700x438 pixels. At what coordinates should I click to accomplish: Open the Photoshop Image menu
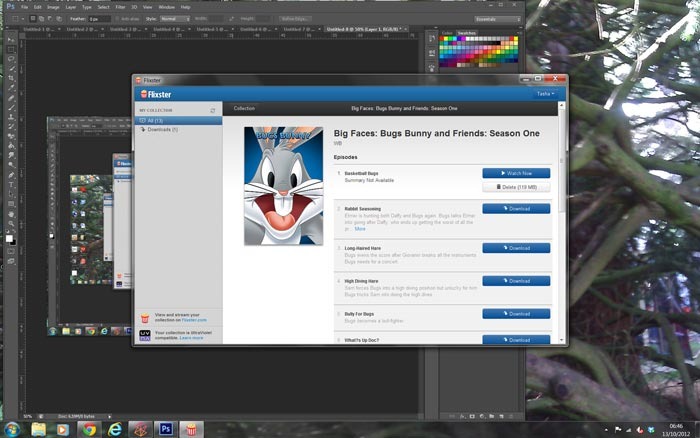click(53, 7)
